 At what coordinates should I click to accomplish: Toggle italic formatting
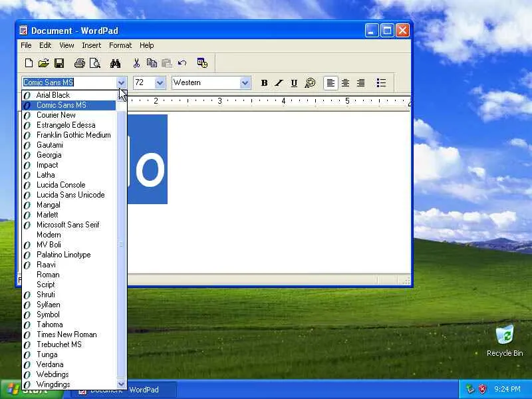click(279, 82)
